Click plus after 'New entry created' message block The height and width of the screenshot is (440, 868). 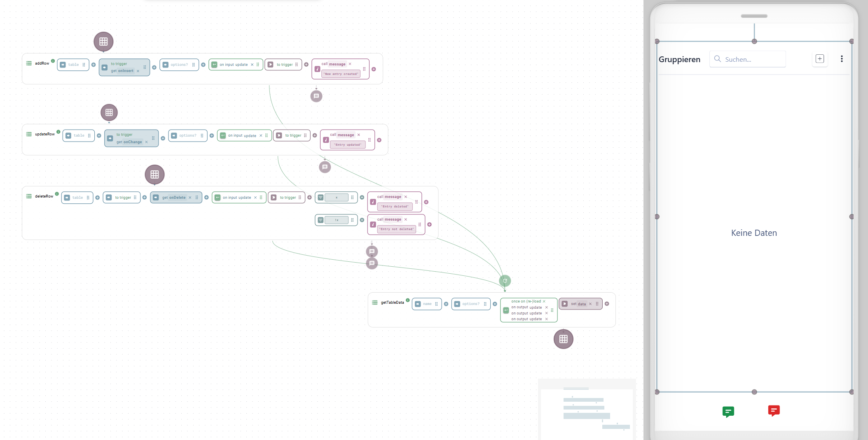pos(374,69)
